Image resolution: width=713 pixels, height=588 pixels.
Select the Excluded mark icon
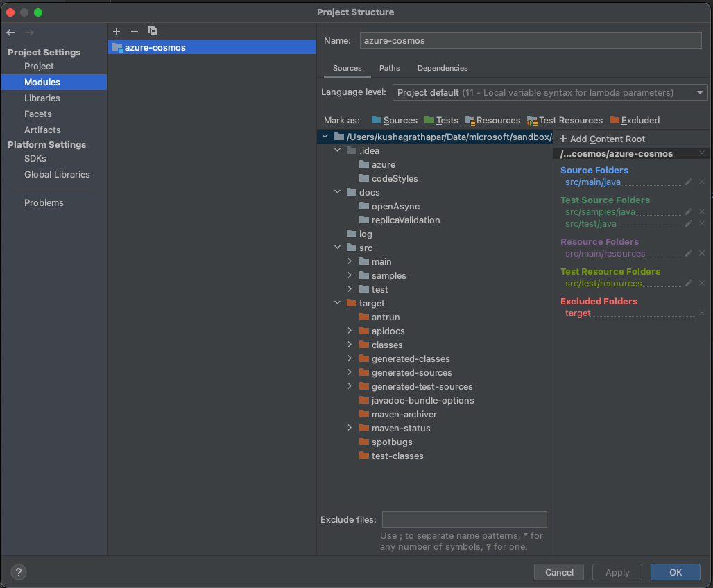click(614, 120)
